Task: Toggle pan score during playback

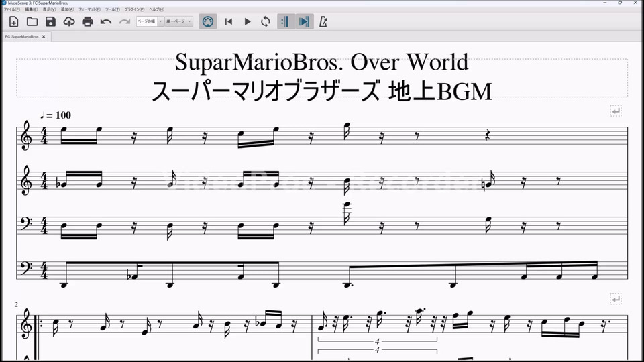Action: 305,21
